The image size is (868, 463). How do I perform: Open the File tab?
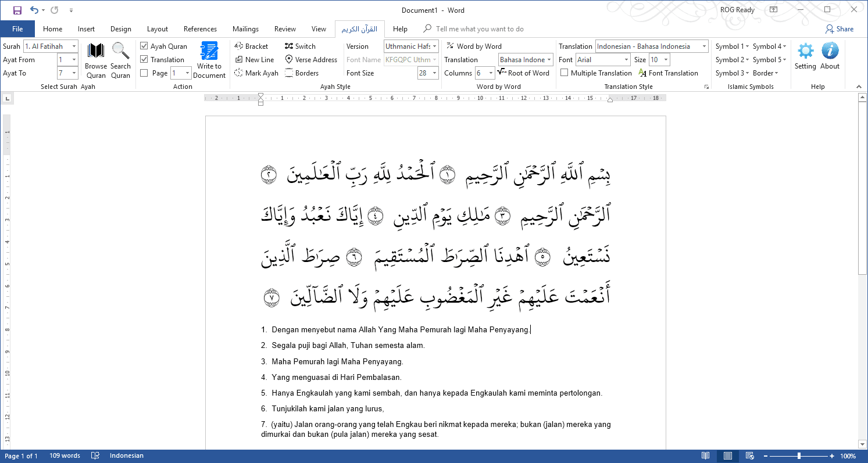17,29
